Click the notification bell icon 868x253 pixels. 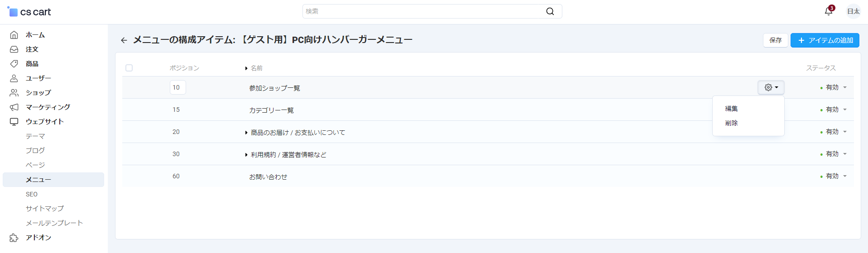coord(828,11)
